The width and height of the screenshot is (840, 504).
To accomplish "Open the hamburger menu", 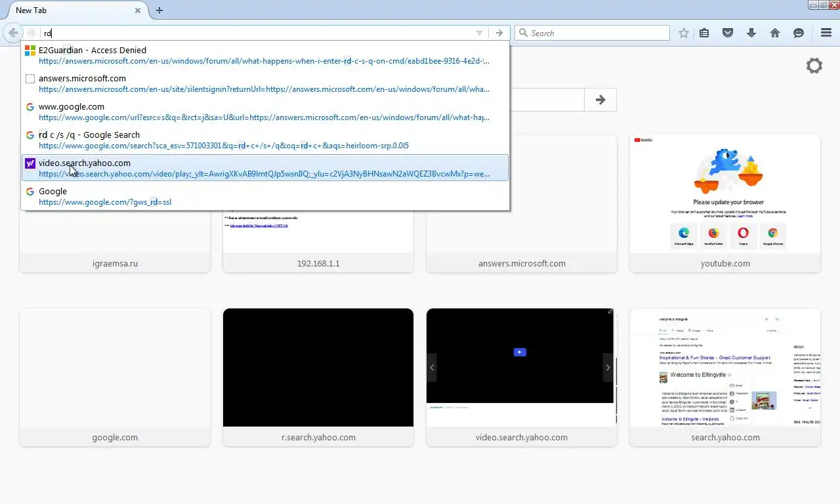I will (x=826, y=33).
